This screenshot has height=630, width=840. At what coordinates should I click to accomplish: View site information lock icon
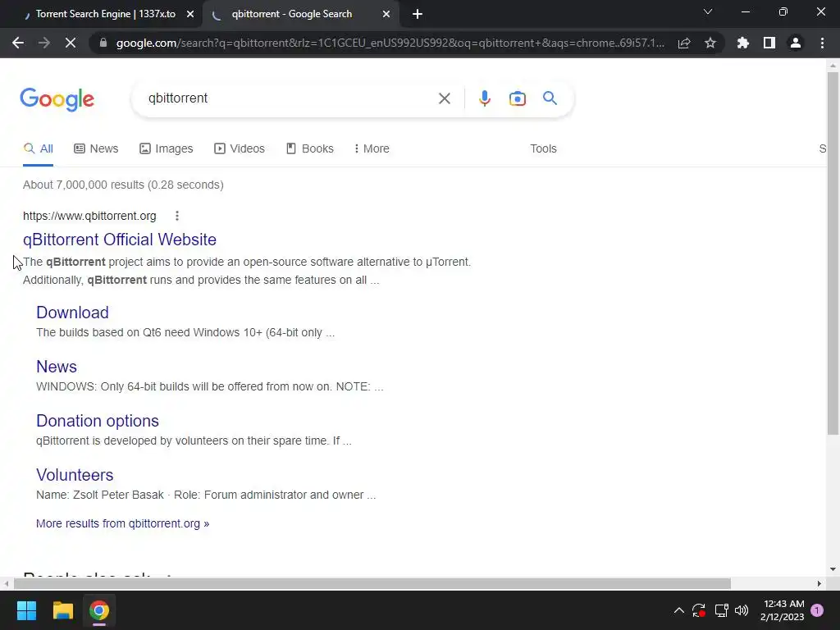(x=103, y=43)
